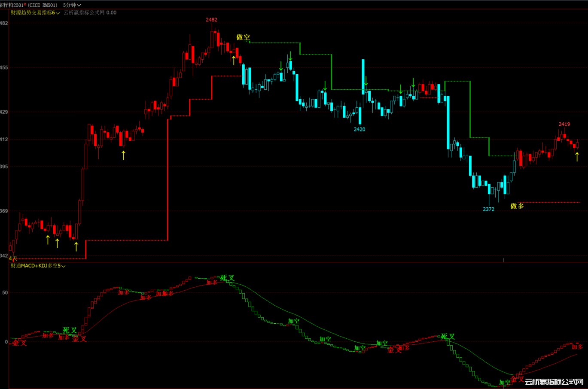
Task: Click the 做空 short signal label
Action: [243, 37]
